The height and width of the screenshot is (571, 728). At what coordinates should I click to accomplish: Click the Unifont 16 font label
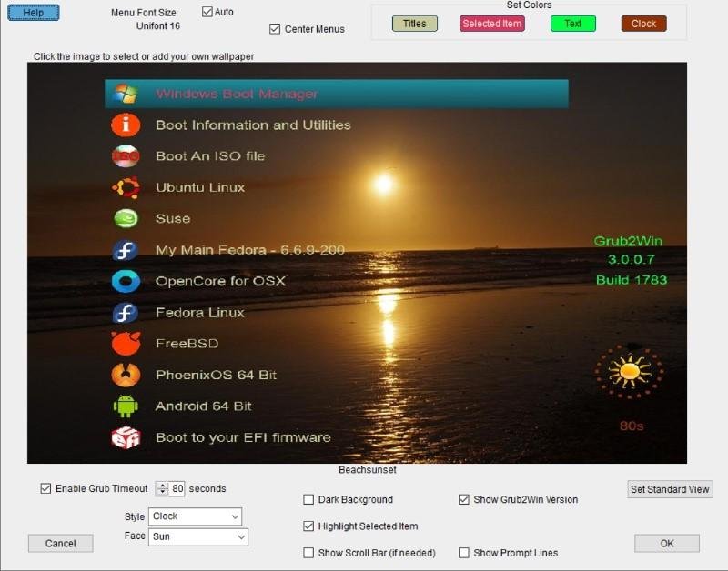(157, 26)
